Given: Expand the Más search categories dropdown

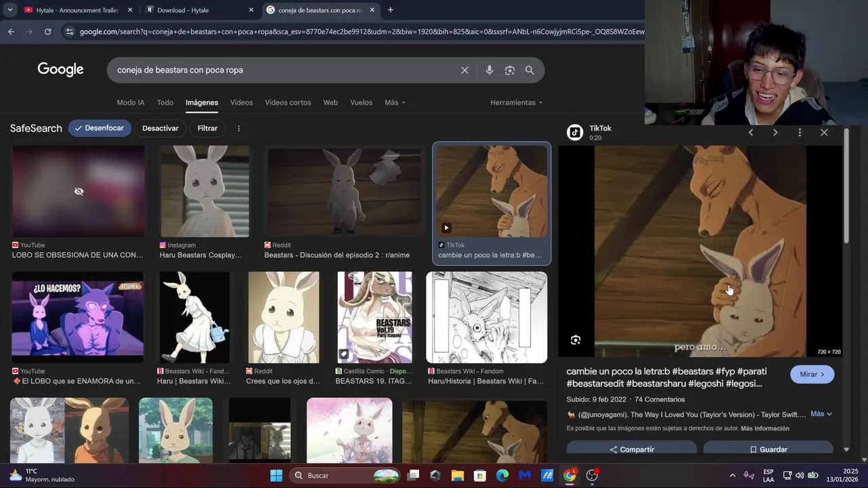Looking at the screenshot, I should (x=395, y=102).
